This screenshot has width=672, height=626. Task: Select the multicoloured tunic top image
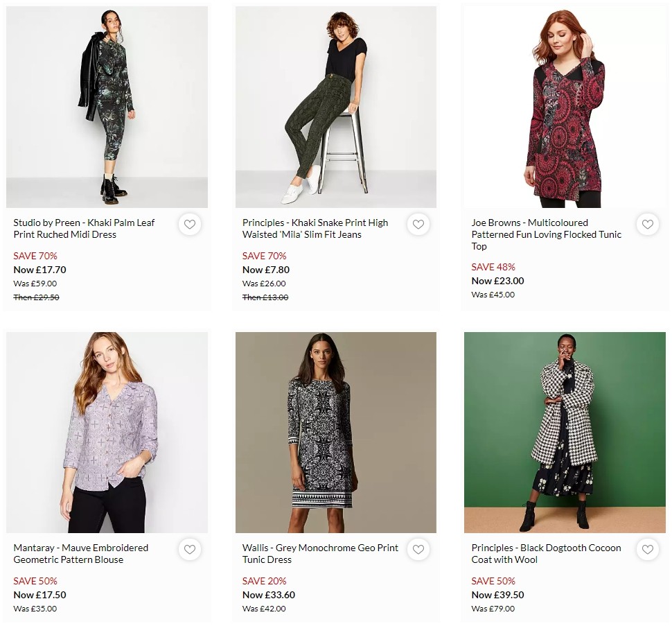[565, 107]
